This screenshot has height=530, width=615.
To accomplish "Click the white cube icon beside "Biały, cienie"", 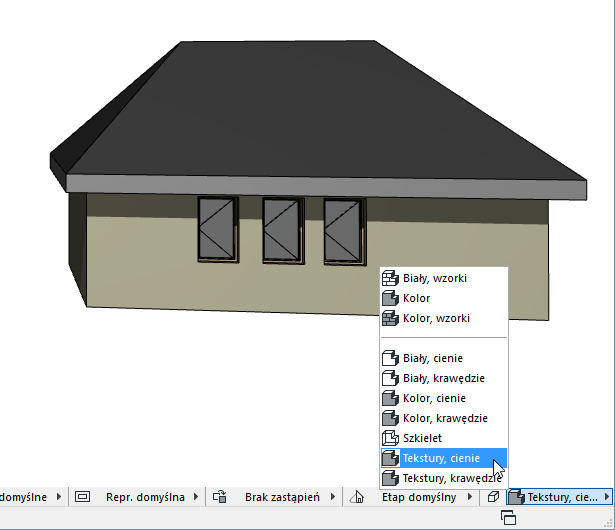I will pyautogui.click(x=390, y=358).
